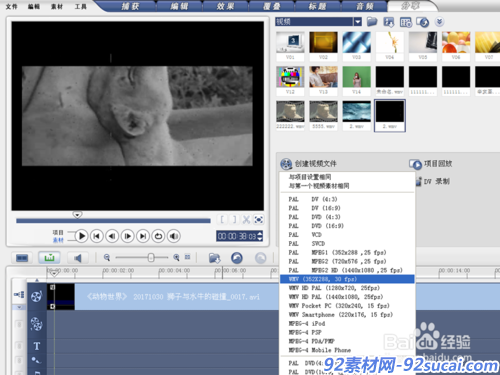500x375 pixels.
Task: Open the 工具 menu
Action: pyautogui.click(x=80, y=6)
